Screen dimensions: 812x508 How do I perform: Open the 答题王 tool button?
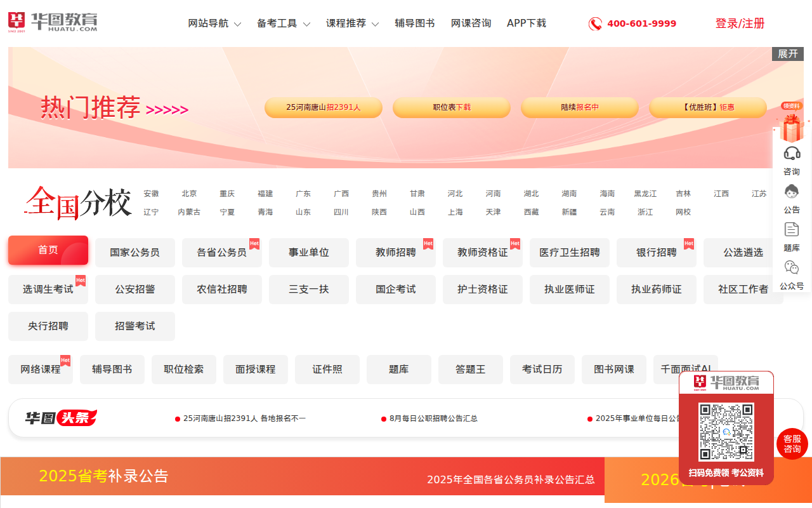pos(471,370)
